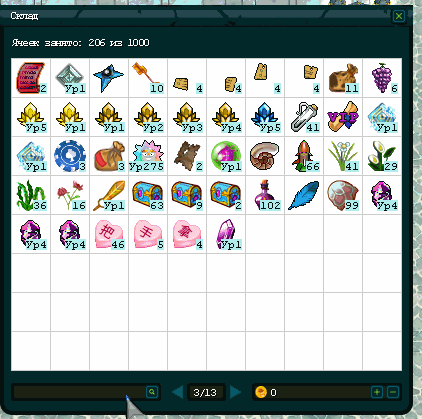422x419 pixels.
Task: Choose the spiral seashell item
Action: (265, 156)
